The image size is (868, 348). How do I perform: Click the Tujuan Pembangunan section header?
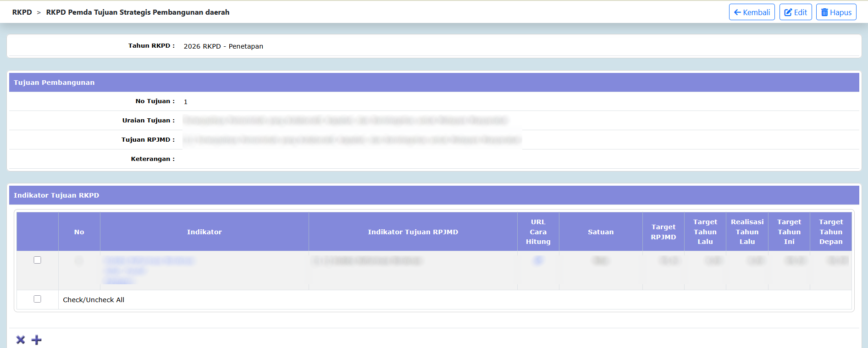[x=54, y=83]
